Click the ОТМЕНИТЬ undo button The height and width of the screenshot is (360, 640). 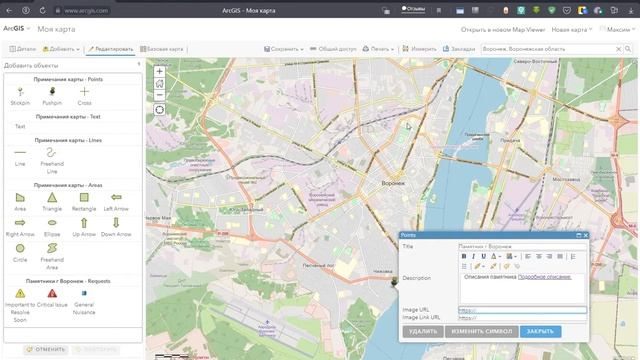tap(46, 349)
